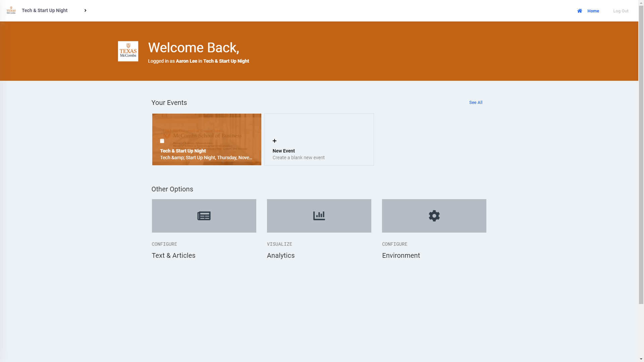Click Log Out
This screenshot has height=362, width=644.
click(621, 11)
